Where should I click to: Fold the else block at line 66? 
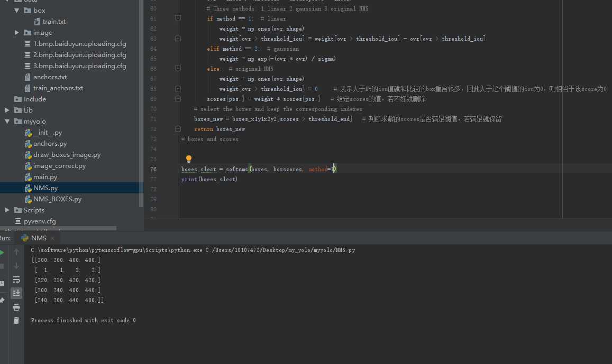[178, 69]
